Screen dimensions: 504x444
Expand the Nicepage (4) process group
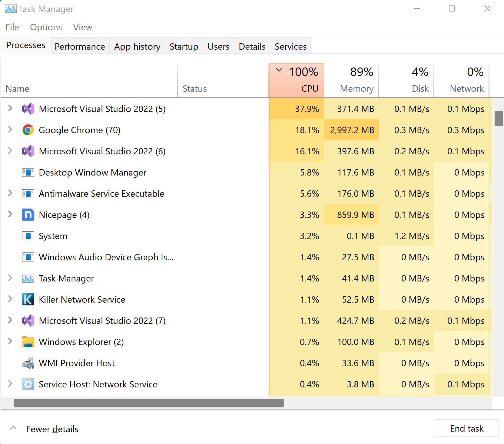click(x=10, y=214)
